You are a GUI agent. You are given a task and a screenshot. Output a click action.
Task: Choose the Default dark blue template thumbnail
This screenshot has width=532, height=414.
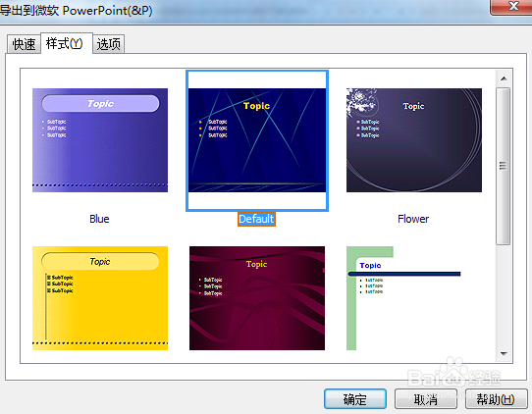[x=257, y=140]
